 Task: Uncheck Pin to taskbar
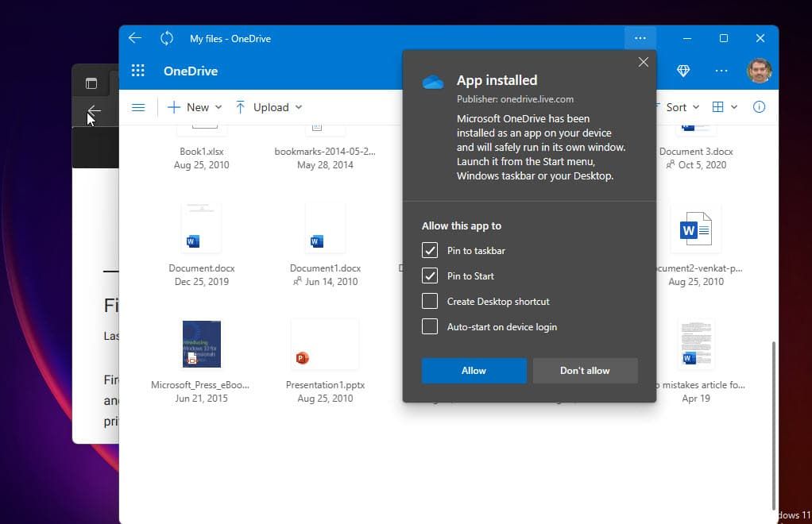430,250
